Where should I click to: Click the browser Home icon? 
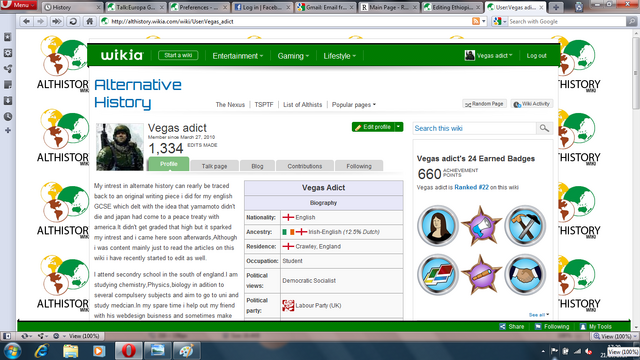tap(89, 22)
